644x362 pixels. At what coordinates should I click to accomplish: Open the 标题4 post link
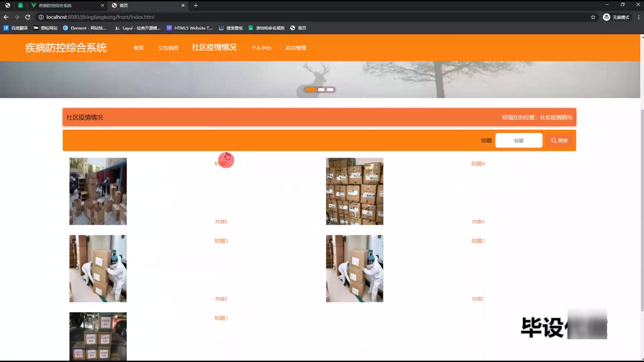pos(478,164)
